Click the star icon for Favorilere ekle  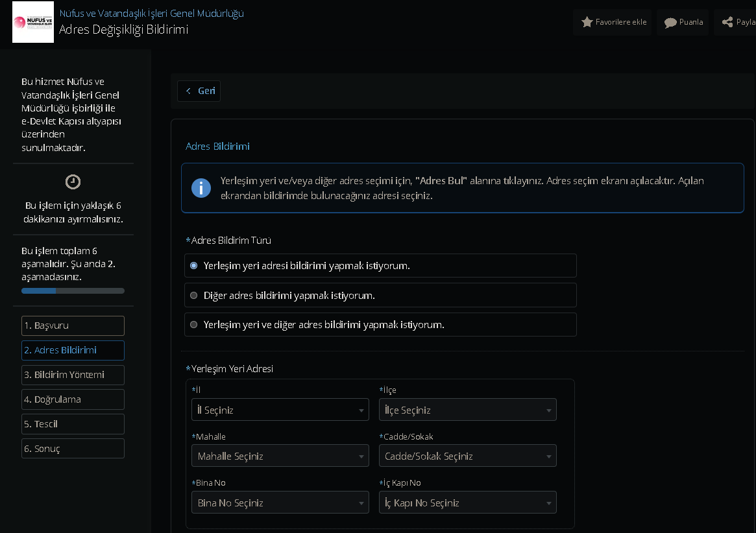coord(587,22)
